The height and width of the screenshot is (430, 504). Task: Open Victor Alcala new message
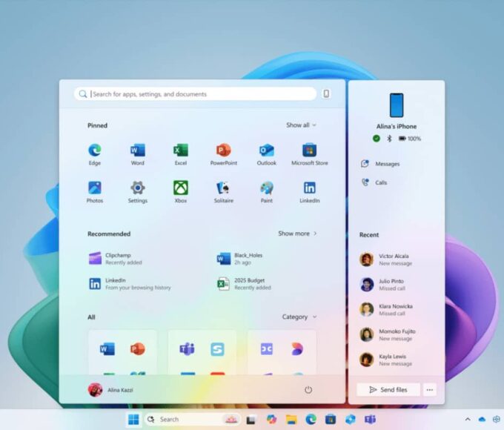[385, 259]
